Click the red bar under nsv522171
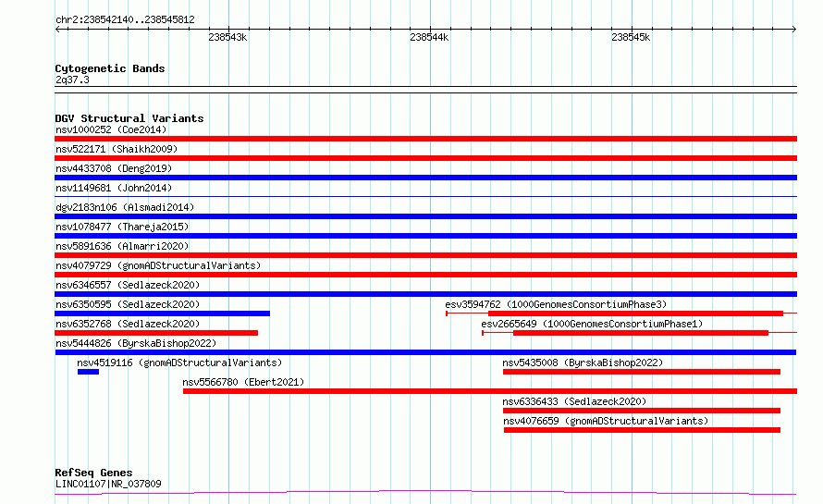Screen dimensions: 823x504 click(x=425, y=158)
